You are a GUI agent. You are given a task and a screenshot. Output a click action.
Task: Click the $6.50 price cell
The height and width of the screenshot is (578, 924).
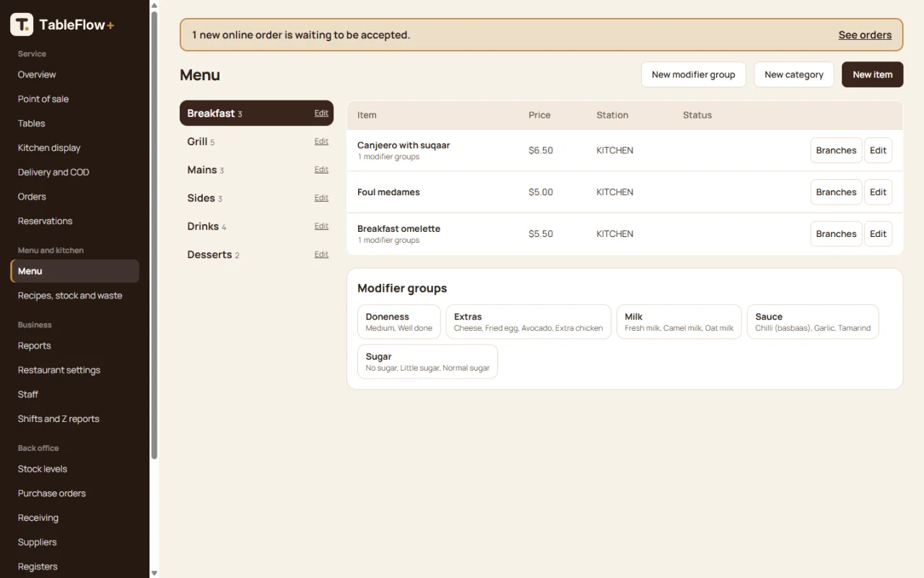coord(541,150)
